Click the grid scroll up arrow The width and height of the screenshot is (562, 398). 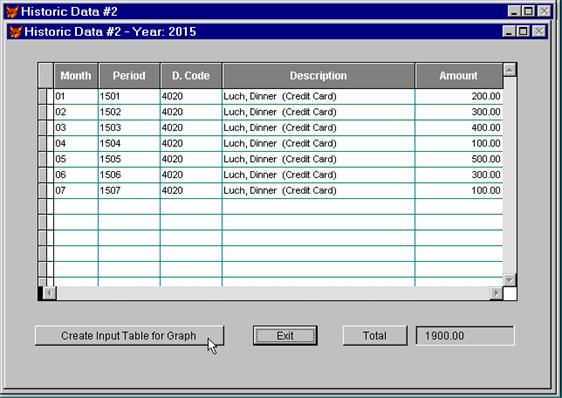point(509,70)
